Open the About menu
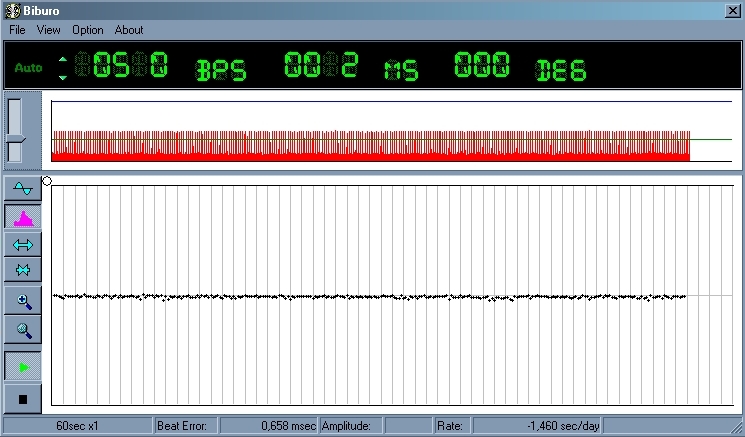This screenshot has height=437, width=745. click(x=129, y=30)
